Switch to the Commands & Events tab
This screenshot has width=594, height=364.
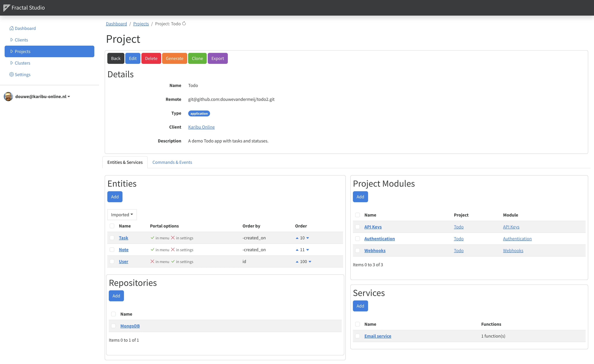pyautogui.click(x=172, y=162)
